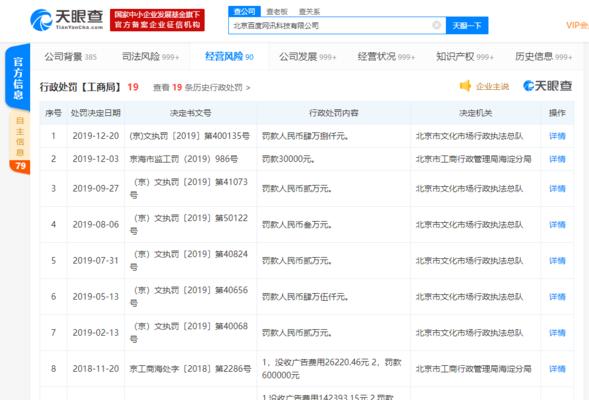The height and width of the screenshot is (400, 589).
Task: Open the 公司背景 section tab
Action: (71, 57)
